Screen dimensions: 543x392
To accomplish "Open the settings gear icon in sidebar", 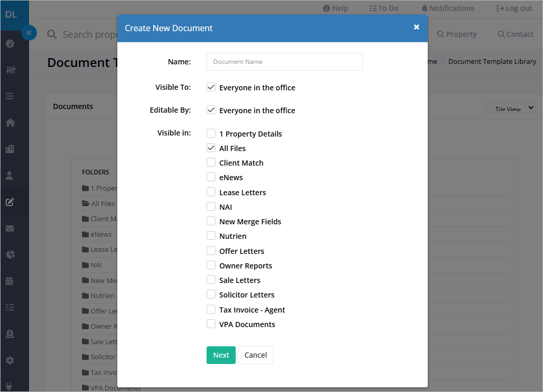I will 10,360.
